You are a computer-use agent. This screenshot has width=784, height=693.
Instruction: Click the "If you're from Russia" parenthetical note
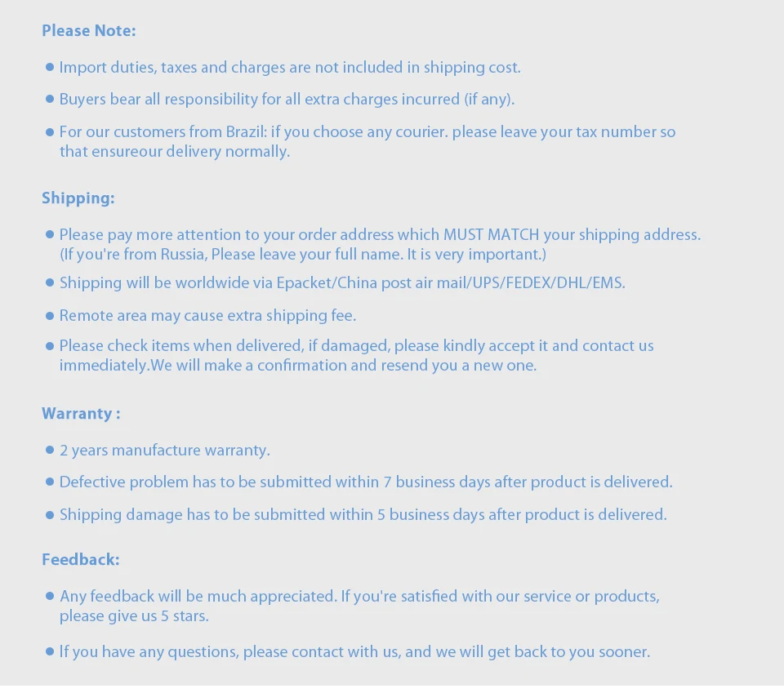[303, 255]
